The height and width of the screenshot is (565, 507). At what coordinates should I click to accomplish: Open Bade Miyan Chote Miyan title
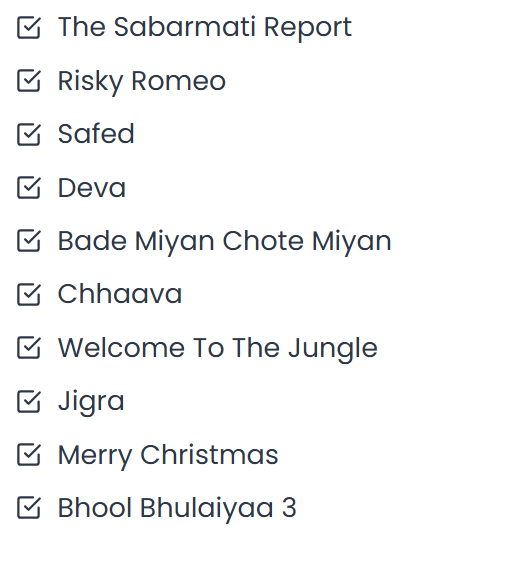point(224,241)
